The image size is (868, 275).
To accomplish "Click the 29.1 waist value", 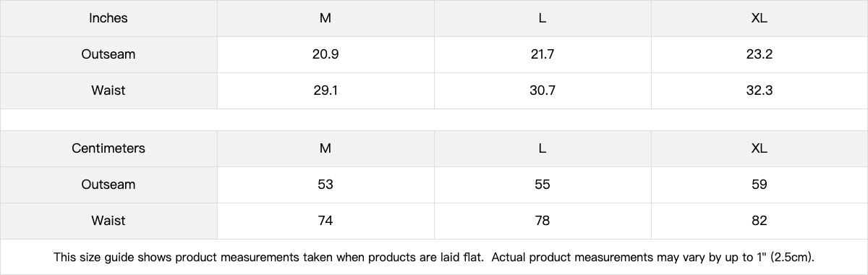I will 325,90.
